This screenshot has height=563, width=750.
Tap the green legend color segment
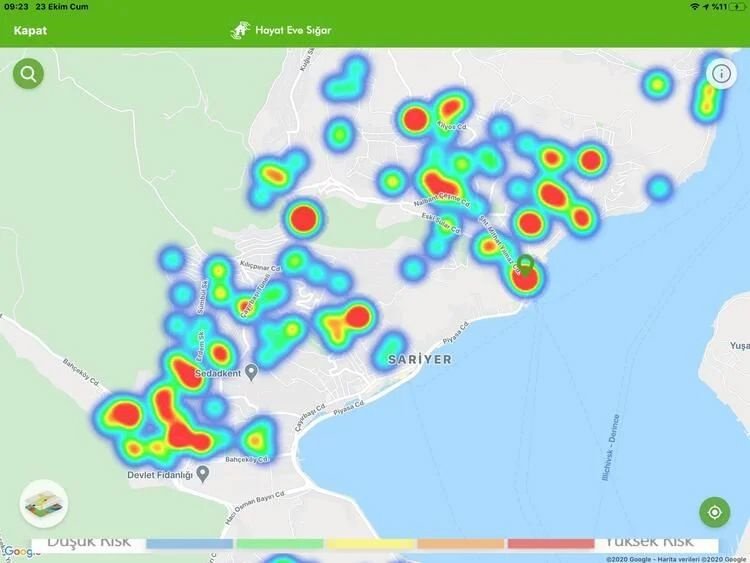click(x=280, y=544)
